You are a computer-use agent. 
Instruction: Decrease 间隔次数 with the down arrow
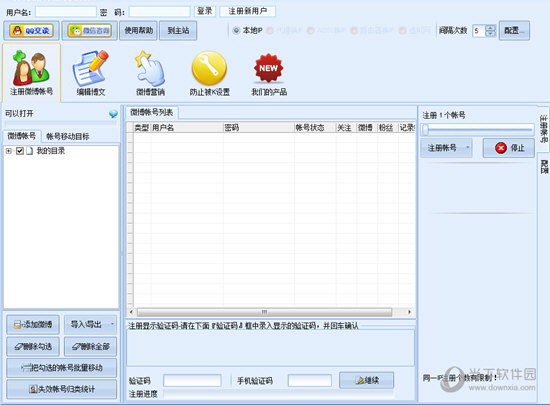click(491, 34)
